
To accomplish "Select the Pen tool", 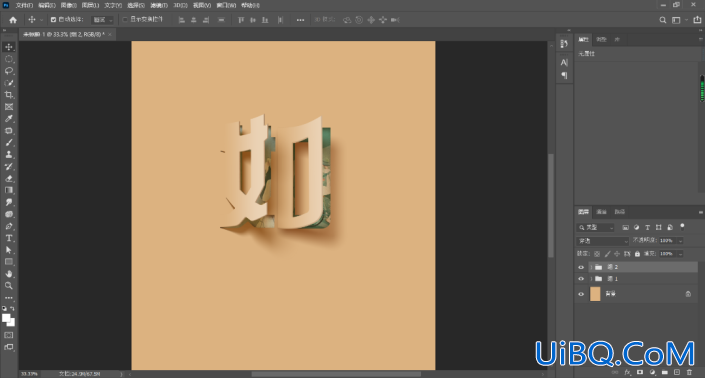I will 9,226.
